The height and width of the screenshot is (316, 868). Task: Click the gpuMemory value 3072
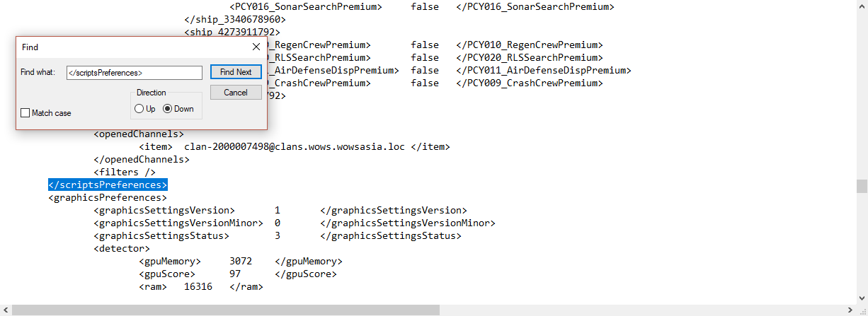click(241, 262)
